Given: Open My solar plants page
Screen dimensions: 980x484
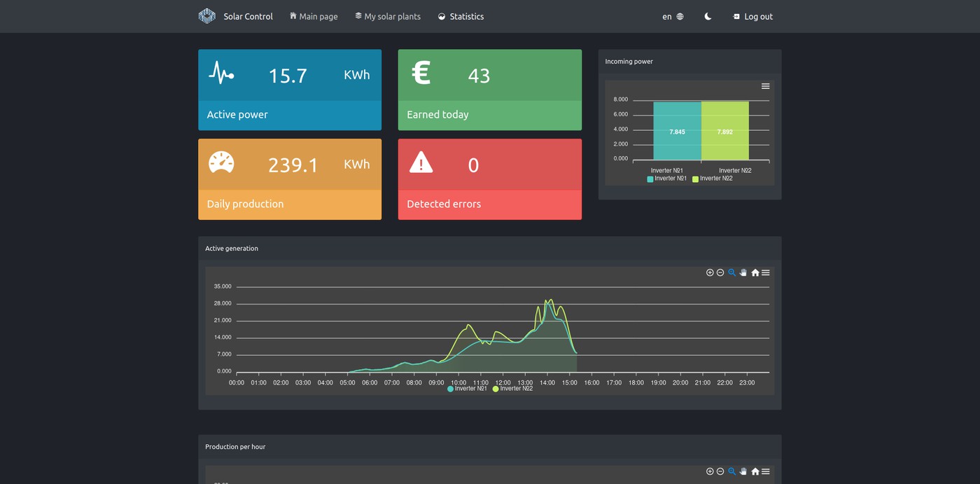Looking at the screenshot, I should tap(388, 16).
